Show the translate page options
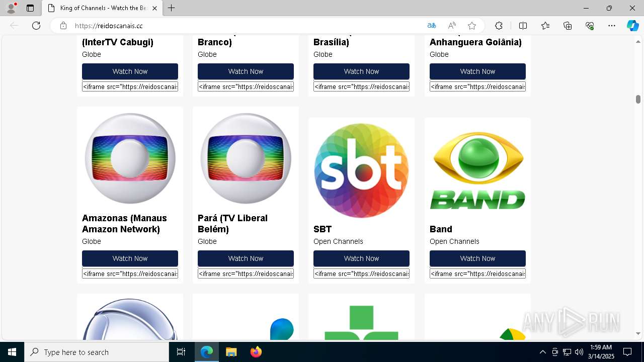This screenshot has width=644, height=362. click(x=432, y=26)
